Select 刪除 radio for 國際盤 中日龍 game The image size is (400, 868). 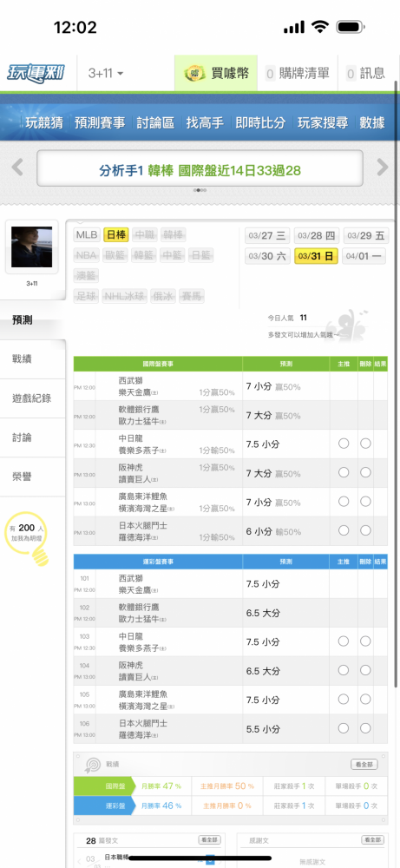[x=365, y=444]
